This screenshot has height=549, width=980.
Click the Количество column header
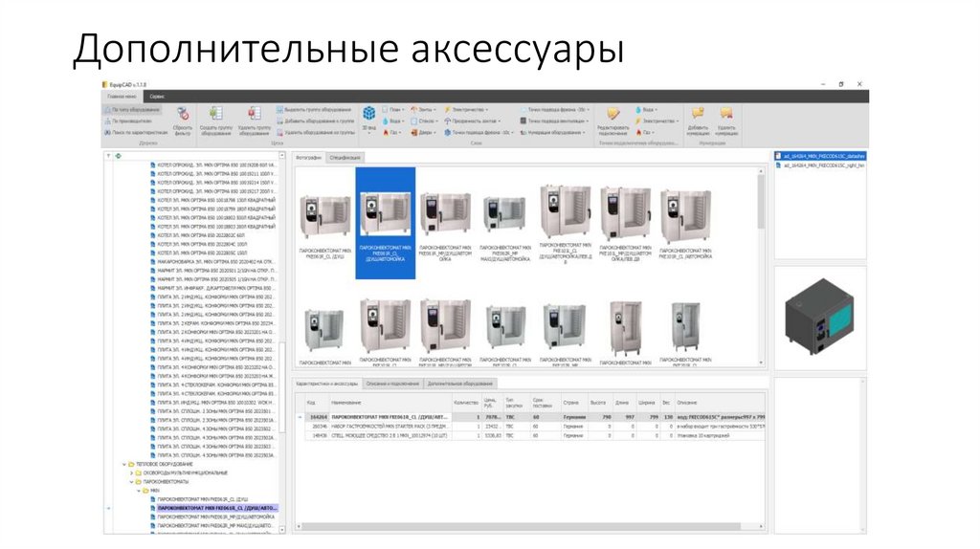point(467,403)
